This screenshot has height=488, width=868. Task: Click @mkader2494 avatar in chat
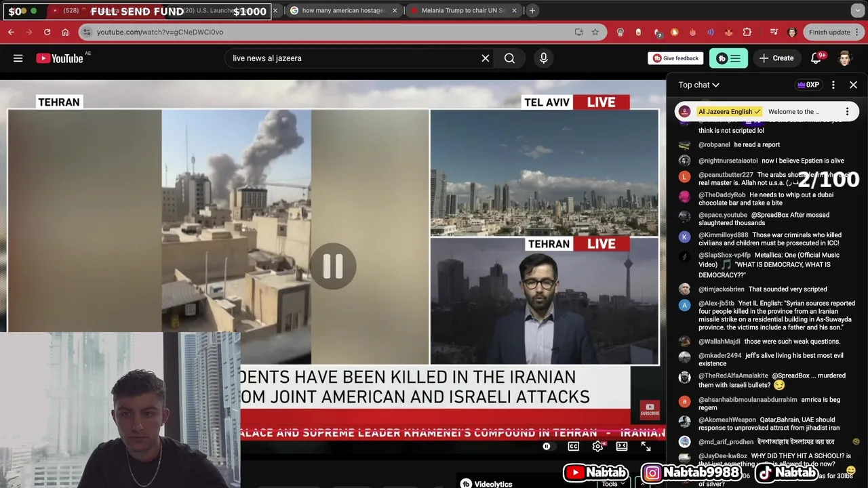[685, 357]
